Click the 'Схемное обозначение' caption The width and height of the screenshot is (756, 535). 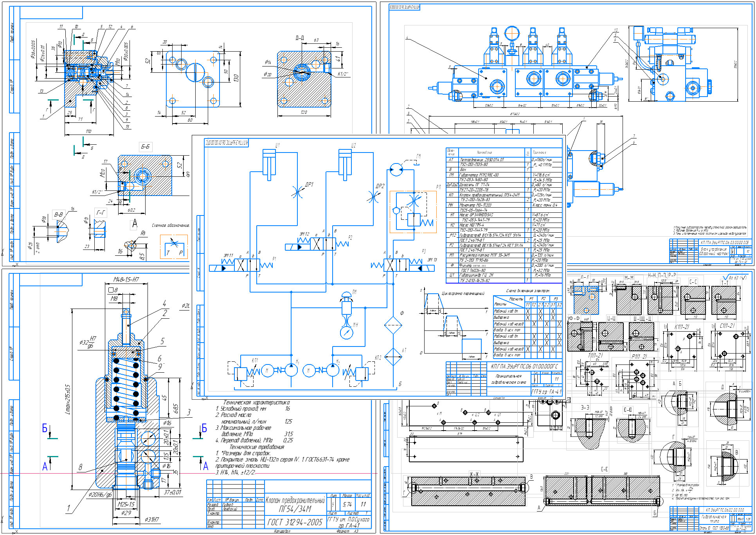(171, 226)
